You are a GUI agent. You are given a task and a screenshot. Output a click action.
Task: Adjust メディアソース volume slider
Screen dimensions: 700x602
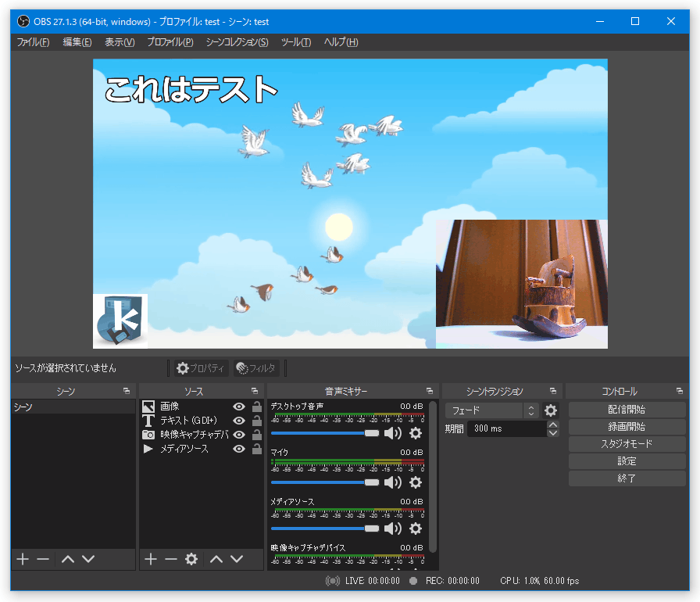[x=325, y=529]
